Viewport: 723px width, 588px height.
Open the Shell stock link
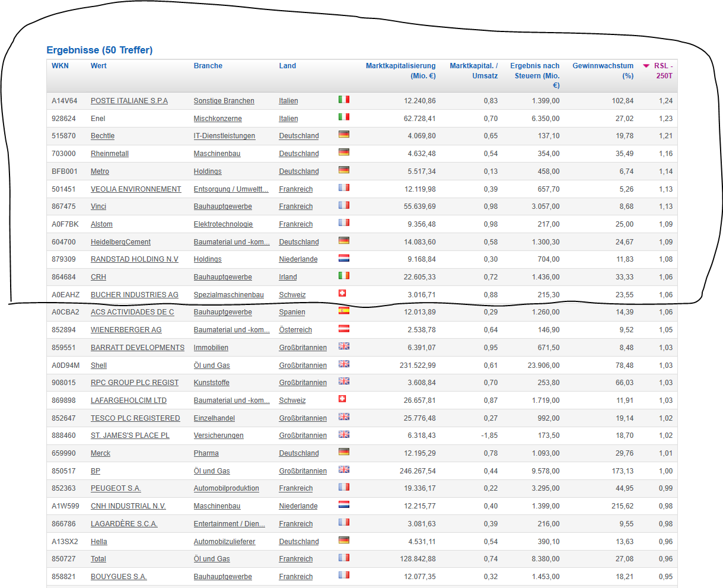[98, 365]
